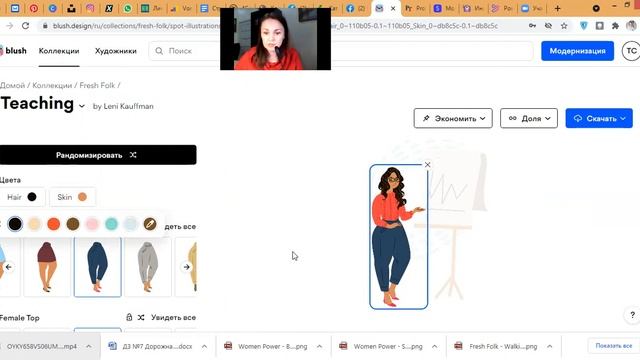Select the navy pants bottom thumbnail
This screenshot has height=360, width=640.
(x=98, y=267)
